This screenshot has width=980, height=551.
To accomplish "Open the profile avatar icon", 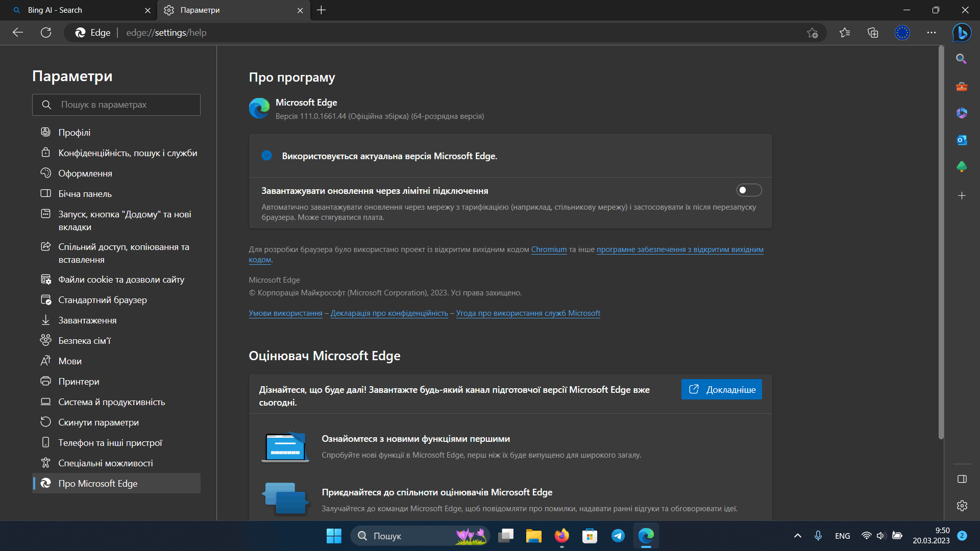I will pos(902,33).
